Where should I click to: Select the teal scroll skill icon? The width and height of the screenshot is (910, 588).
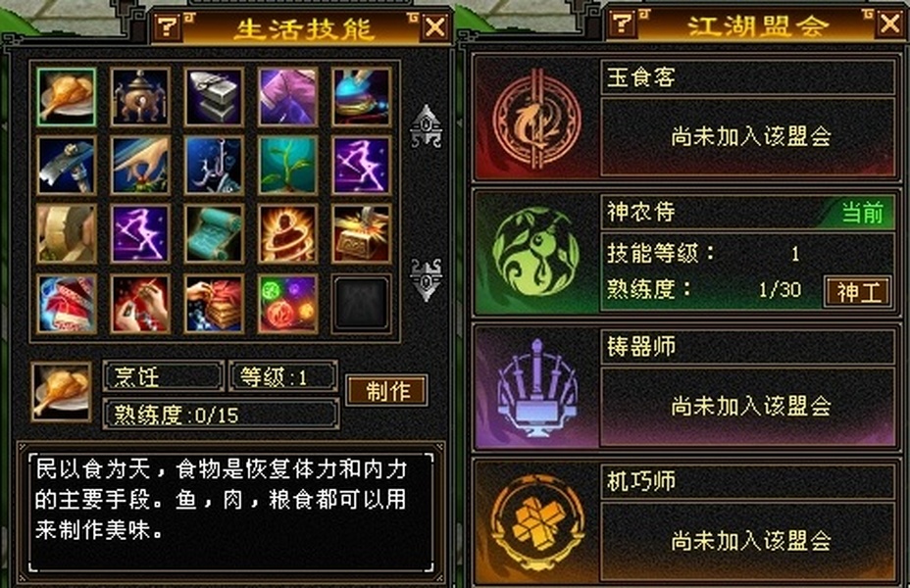(x=214, y=233)
